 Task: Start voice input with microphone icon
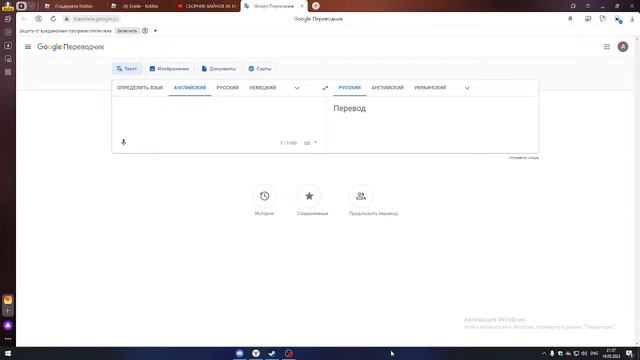(x=124, y=142)
